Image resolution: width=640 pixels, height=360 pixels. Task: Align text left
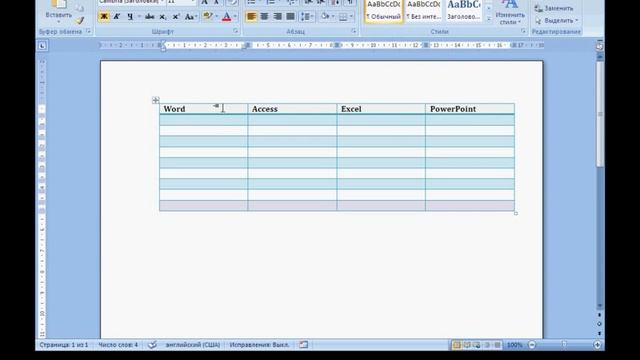[251, 17]
